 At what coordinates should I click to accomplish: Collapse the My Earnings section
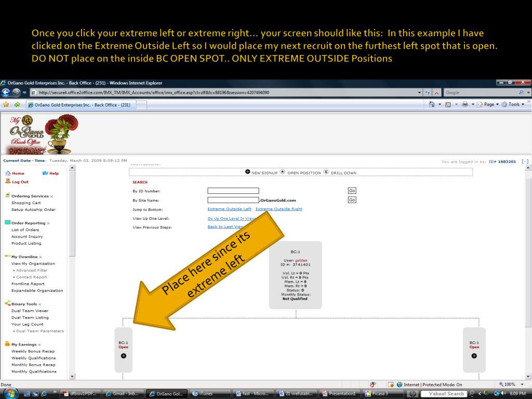pos(39,345)
